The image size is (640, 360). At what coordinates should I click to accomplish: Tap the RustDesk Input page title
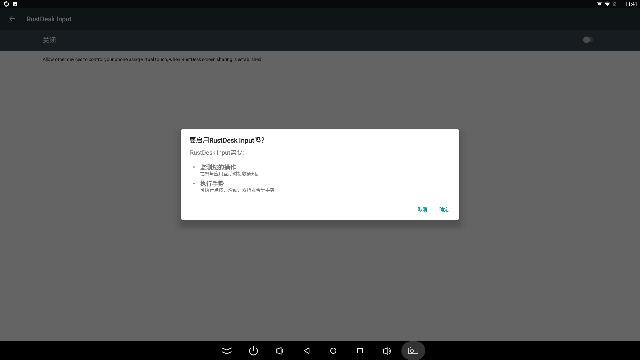coord(49,19)
